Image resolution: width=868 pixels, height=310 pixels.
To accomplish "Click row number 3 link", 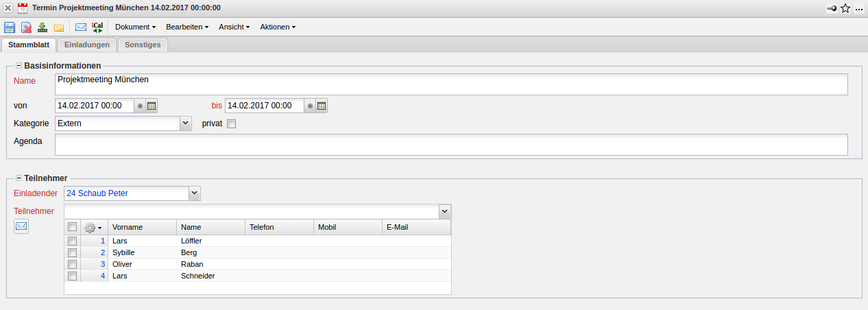I will [x=103, y=264].
